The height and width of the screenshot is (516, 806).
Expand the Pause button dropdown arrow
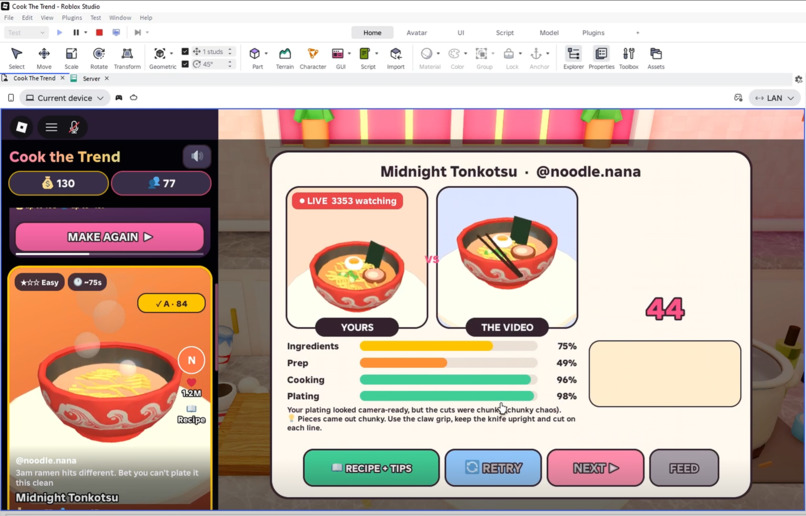pyautogui.click(x=85, y=32)
